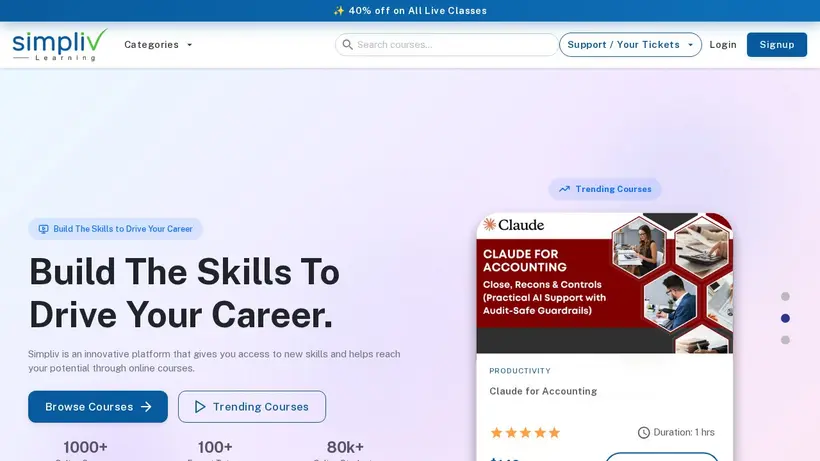Click the monitor icon in career badge
Screen dimensions: 820x461
43,229
